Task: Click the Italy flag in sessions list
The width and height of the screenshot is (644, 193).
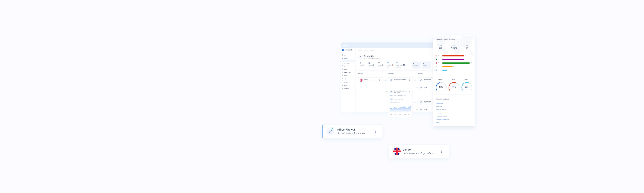Action: [x=436, y=67]
